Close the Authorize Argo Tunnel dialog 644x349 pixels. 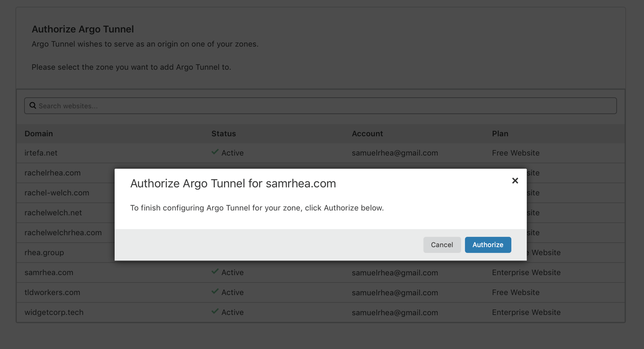tap(515, 181)
